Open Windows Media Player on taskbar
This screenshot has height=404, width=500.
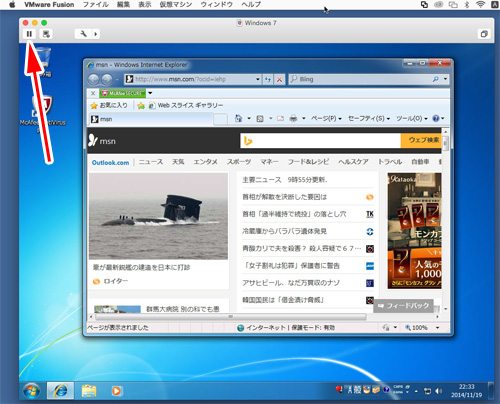116,391
